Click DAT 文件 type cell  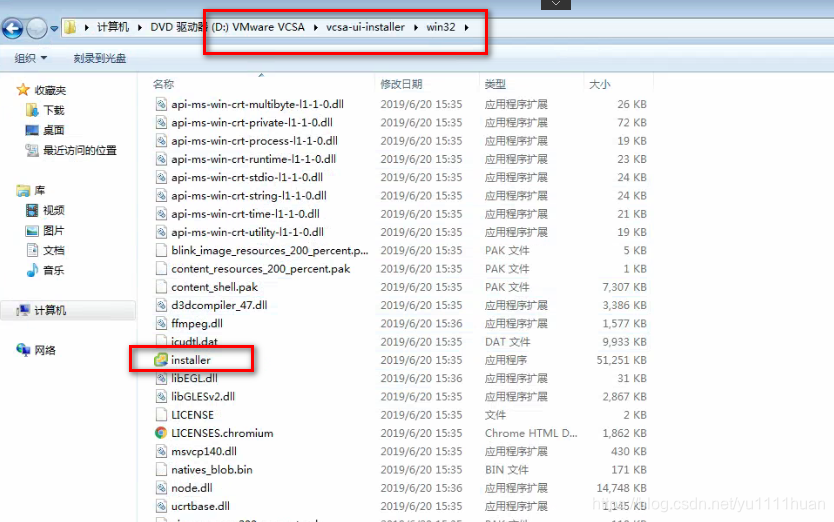click(507, 342)
